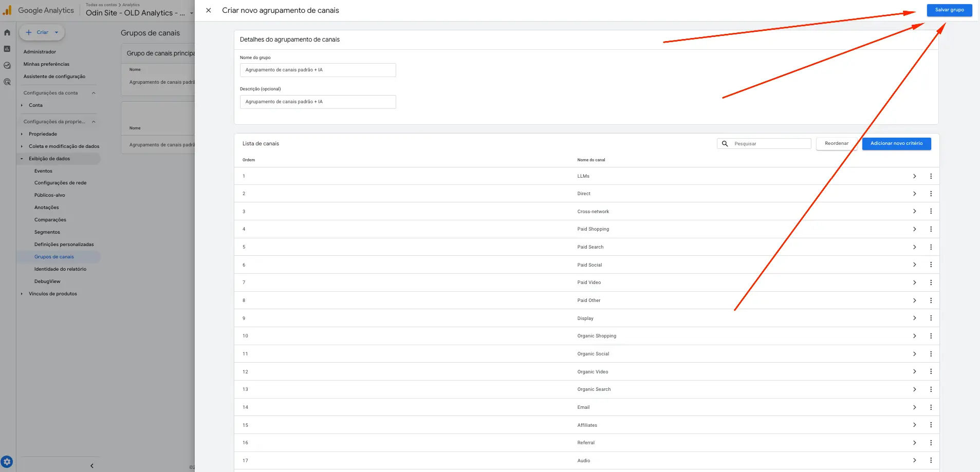Image resolution: width=980 pixels, height=472 pixels.
Task: Open three-dot menu for Paid Search channel
Action: (x=931, y=247)
